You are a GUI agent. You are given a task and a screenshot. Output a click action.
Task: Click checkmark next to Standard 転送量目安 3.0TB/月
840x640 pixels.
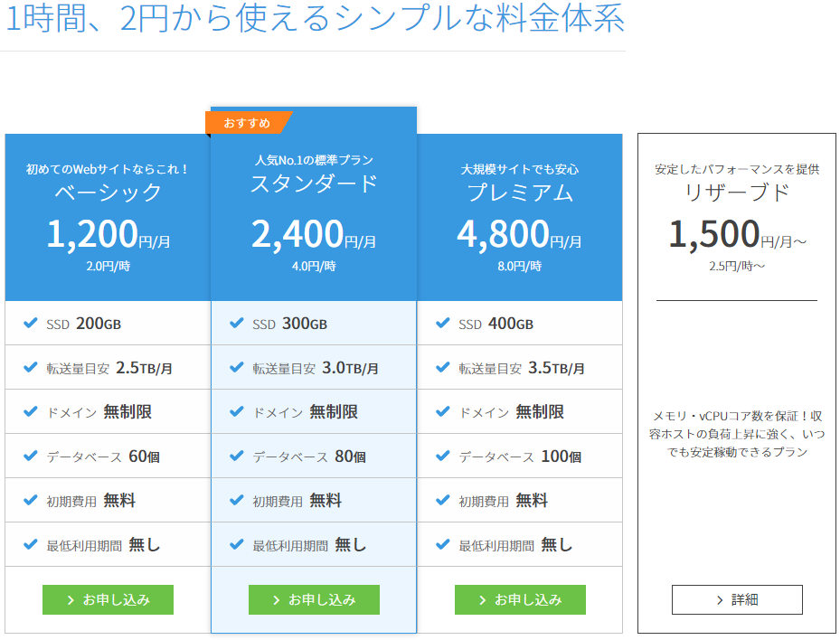tap(237, 368)
